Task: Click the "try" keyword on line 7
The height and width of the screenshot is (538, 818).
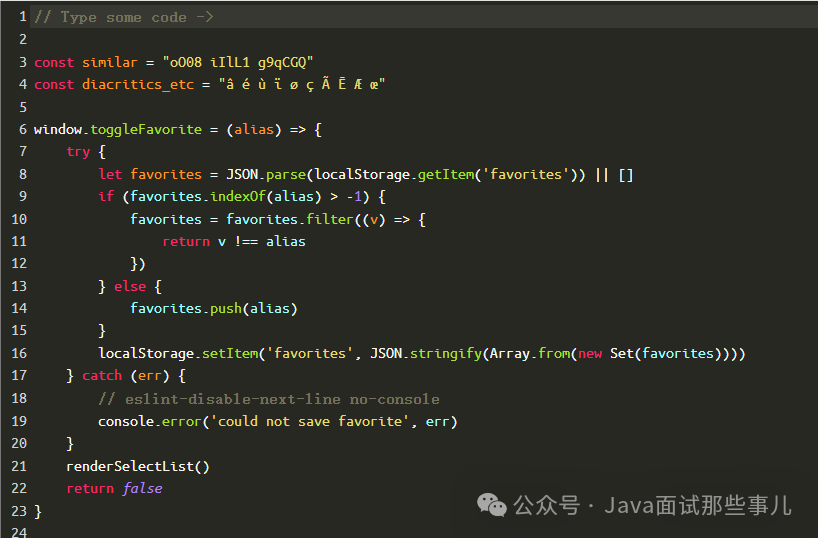Action: (x=78, y=151)
